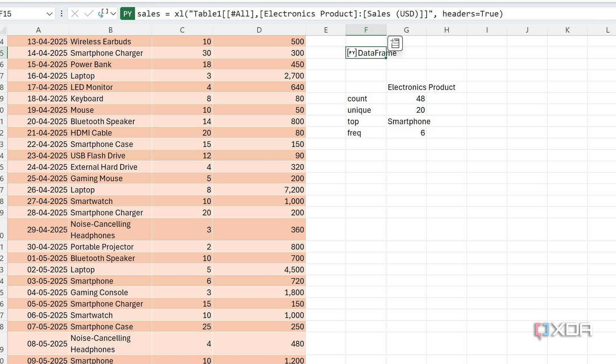
Task: Expand the Python output type dropdown chevron
Action: pos(113,13)
